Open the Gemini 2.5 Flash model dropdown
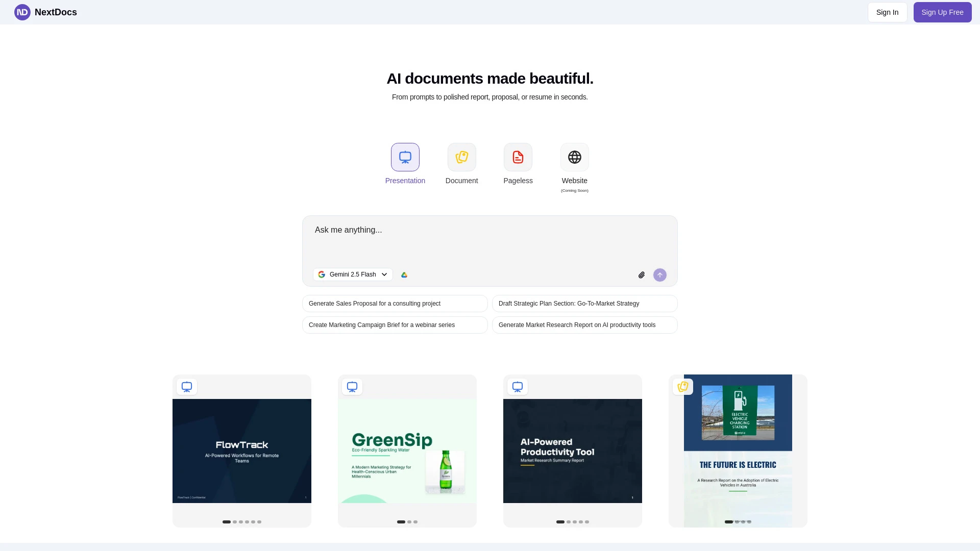The height and width of the screenshot is (551, 980). [352, 274]
